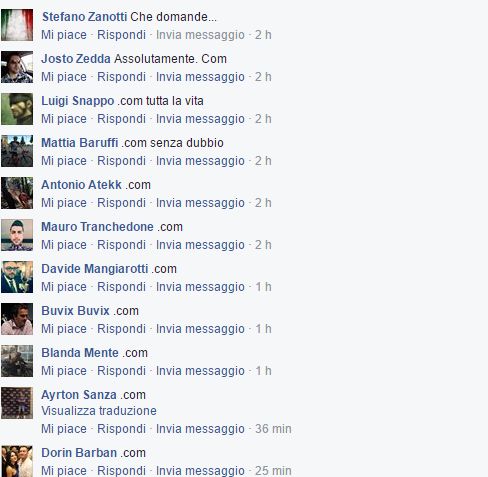The image size is (488, 477).
Task: Click Rispondi under Dorin Barban's comment
Action: click(x=121, y=471)
